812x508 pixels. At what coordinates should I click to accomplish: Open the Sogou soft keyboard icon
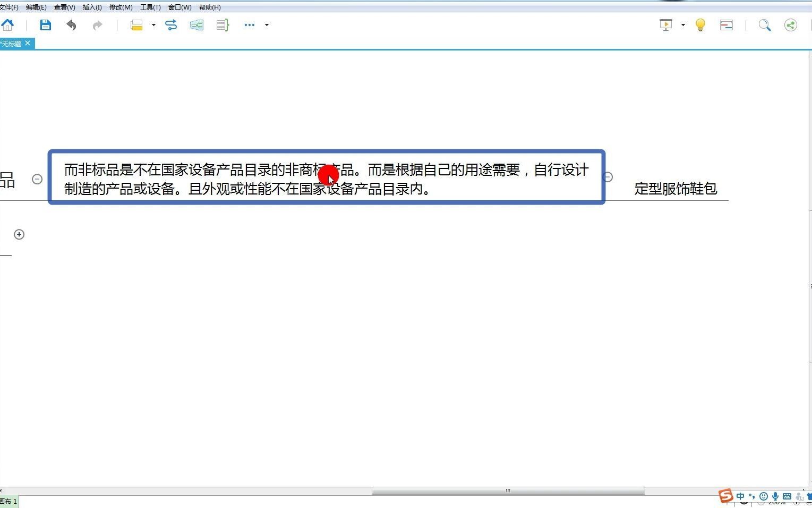pyautogui.click(x=787, y=496)
